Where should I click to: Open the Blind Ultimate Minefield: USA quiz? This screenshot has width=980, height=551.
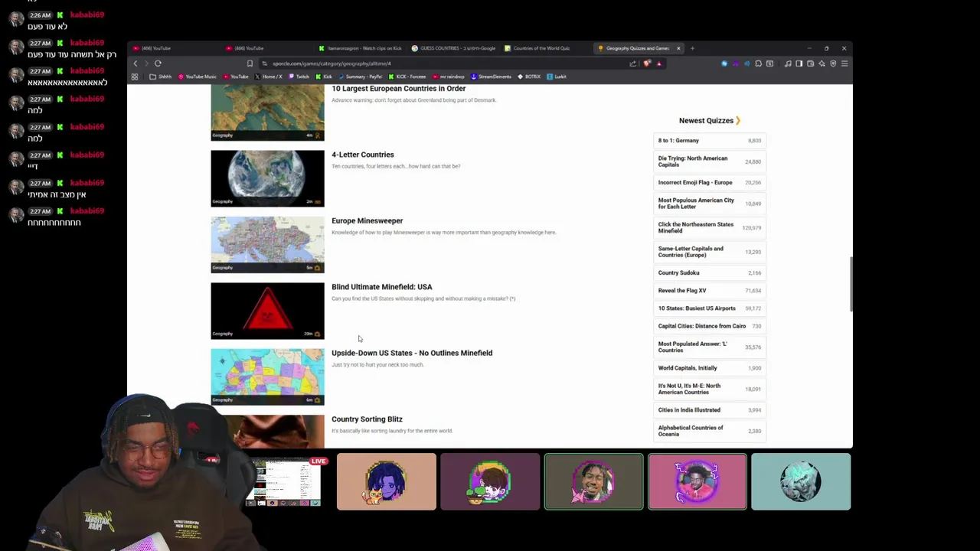381,287
